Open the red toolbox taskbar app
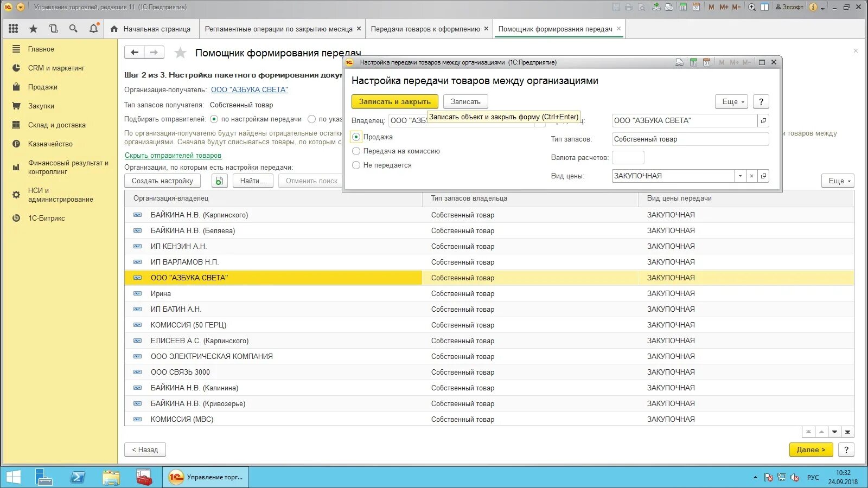 click(144, 477)
